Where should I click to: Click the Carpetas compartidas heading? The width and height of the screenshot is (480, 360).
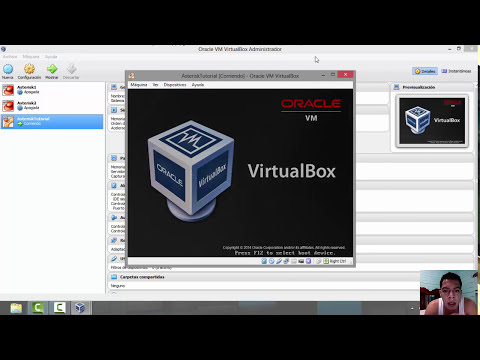pyautogui.click(x=142, y=277)
